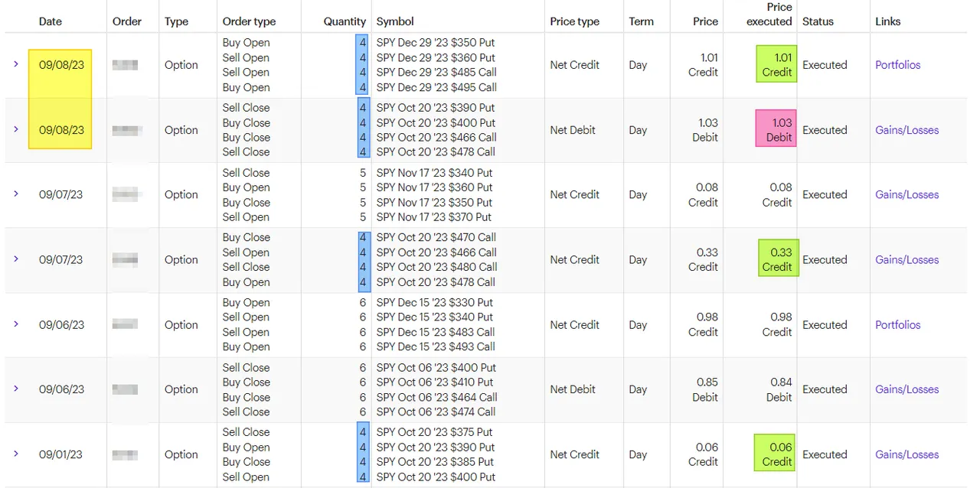Click Executed status in the 09/01/23 order
This screenshot has height=488, width=980.
825,454
